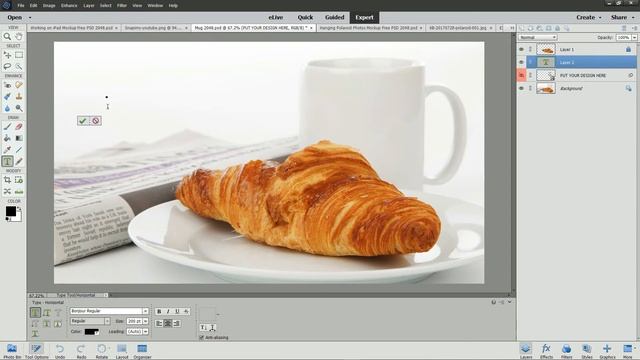Select the Gradient tool
This screenshot has width=640, height=360.
coord(19,138)
